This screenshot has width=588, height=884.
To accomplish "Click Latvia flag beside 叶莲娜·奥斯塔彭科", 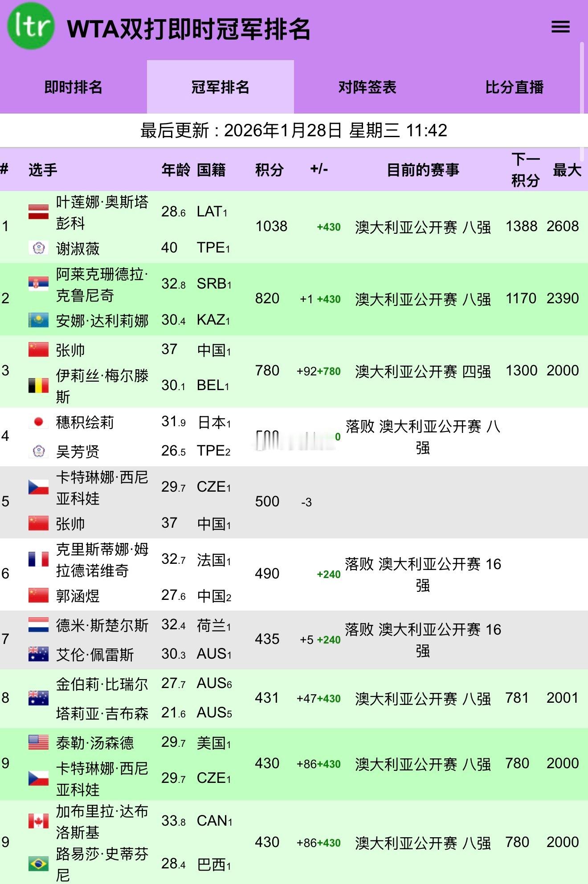I will coord(38,212).
